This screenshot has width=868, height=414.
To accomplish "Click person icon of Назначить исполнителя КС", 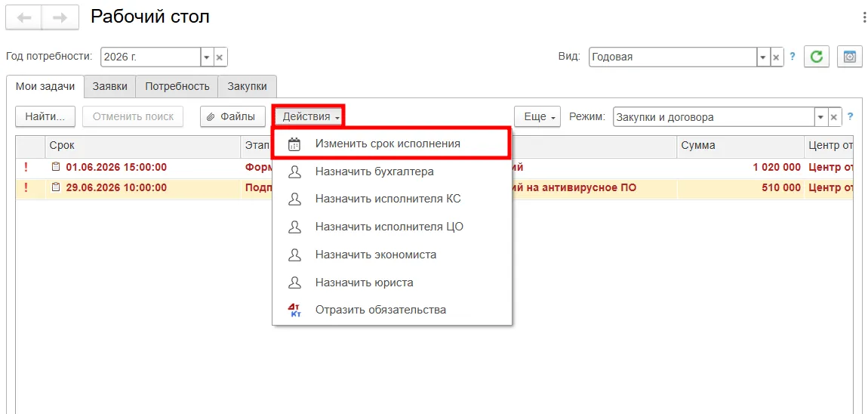I will (x=295, y=199).
